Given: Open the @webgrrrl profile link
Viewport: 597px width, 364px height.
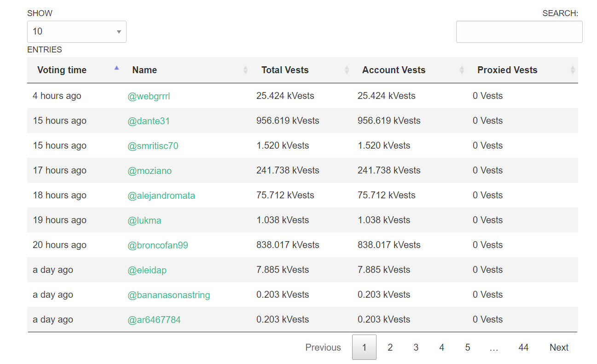Looking at the screenshot, I should point(149,96).
